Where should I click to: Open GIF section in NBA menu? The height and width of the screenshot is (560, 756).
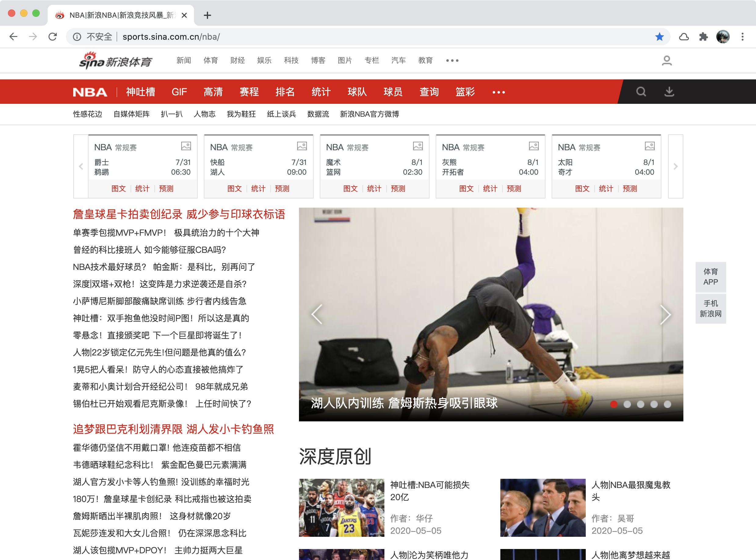pyautogui.click(x=179, y=92)
